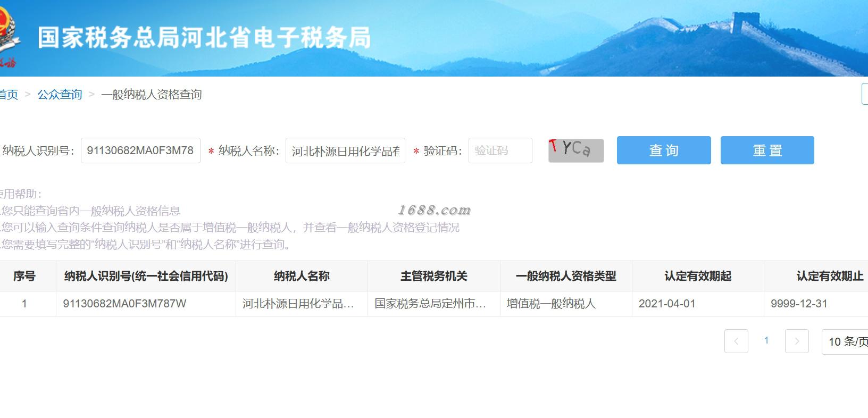Click the 主管税务机关 column header

tap(434, 276)
